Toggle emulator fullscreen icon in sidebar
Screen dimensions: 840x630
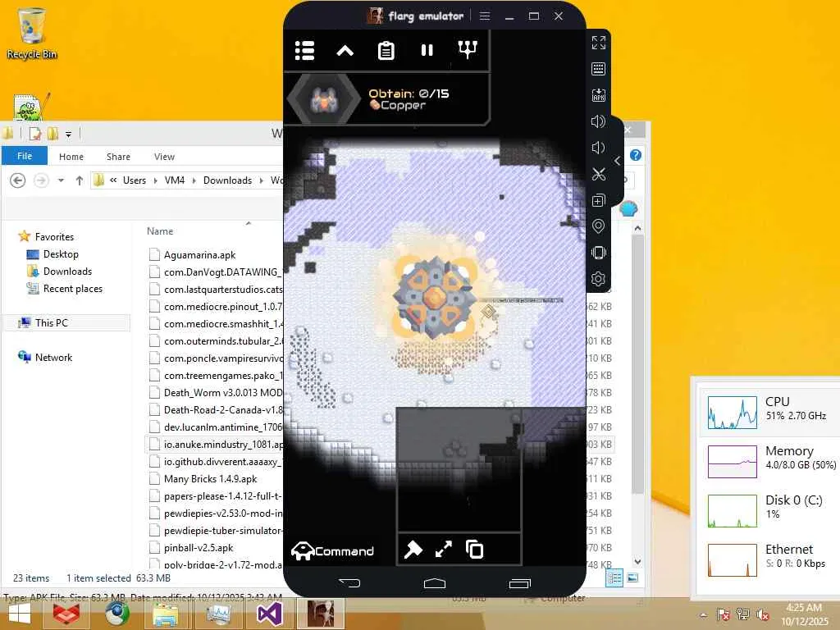pyautogui.click(x=598, y=43)
